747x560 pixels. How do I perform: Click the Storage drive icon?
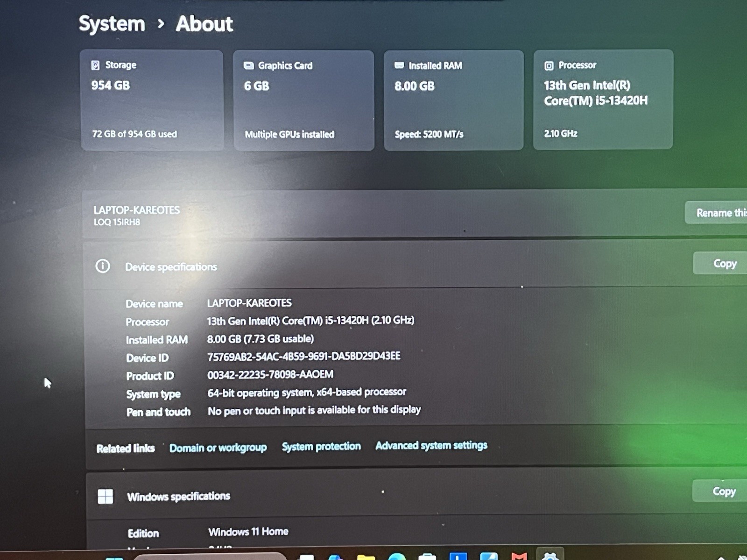[95, 65]
